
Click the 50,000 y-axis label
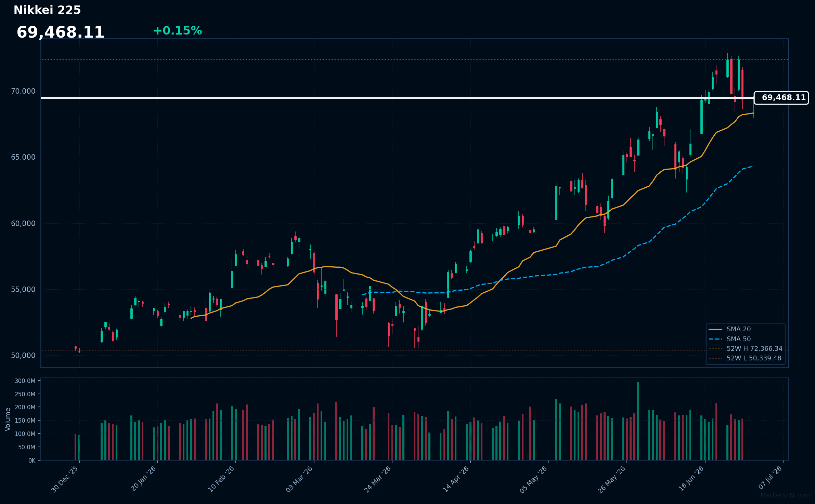23,356
